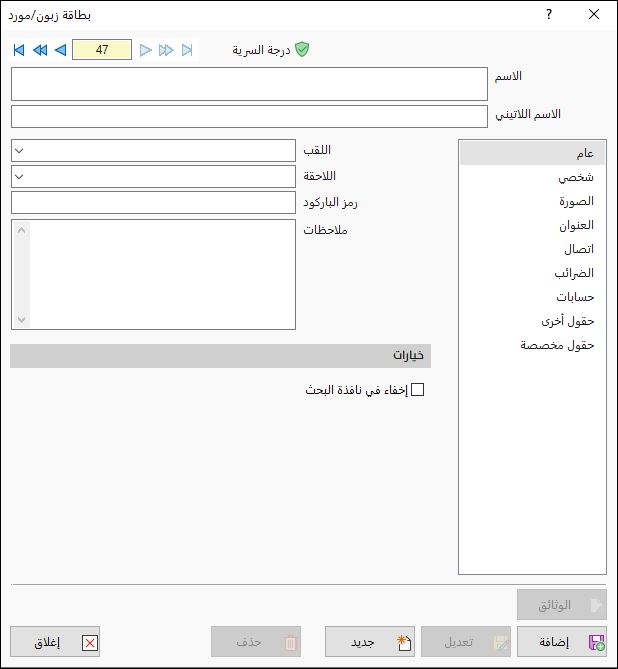Click the حذف delete button
Screen dimensions: 618x669
tap(256, 641)
